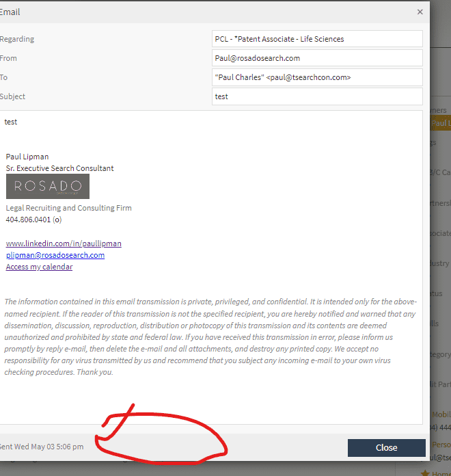Click the dark Close button

click(386, 447)
